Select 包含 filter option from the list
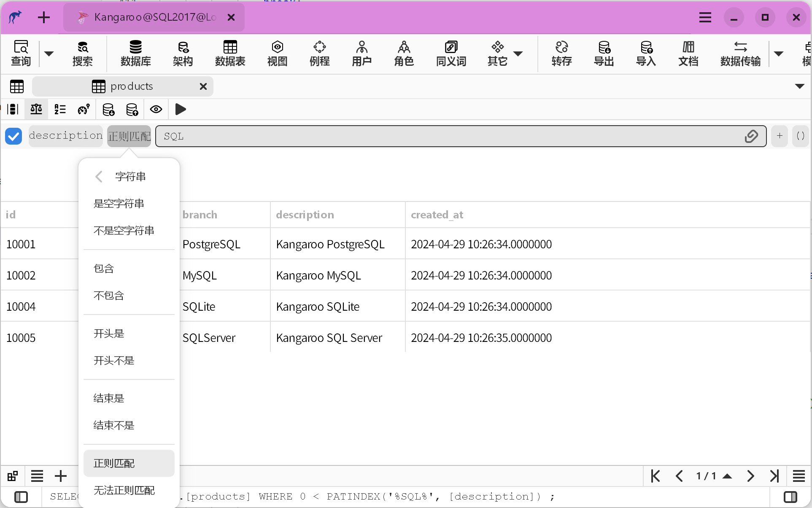 tap(104, 268)
